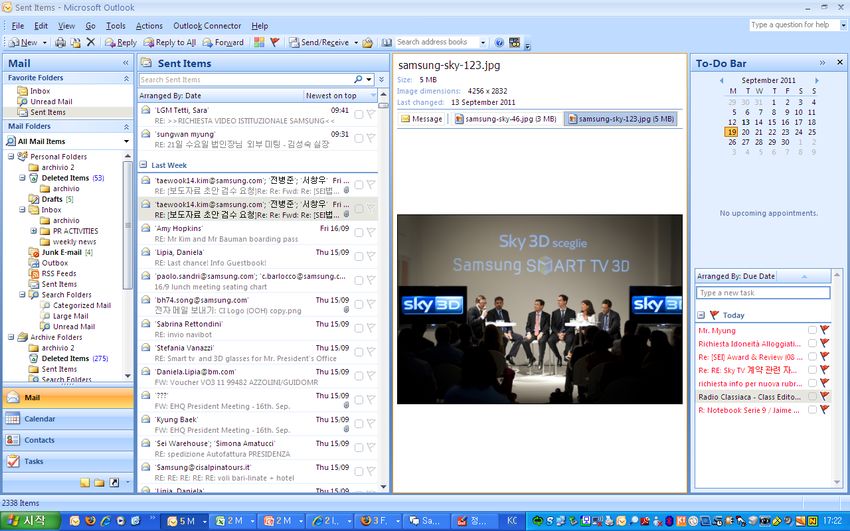The height and width of the screenshot is (531, 850).
Task: Open Search address books dropdown
Action: click(x=482, y=42)
